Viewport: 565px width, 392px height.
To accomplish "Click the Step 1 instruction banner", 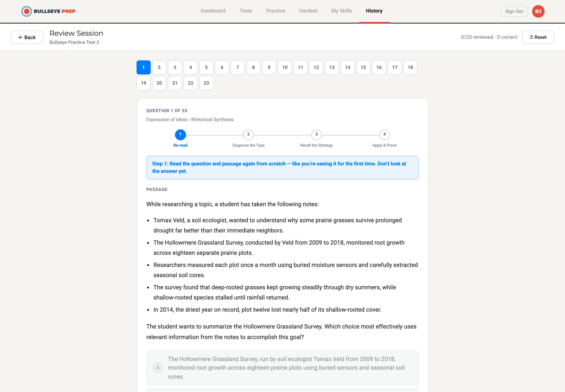I will click(x=282, y=168).
